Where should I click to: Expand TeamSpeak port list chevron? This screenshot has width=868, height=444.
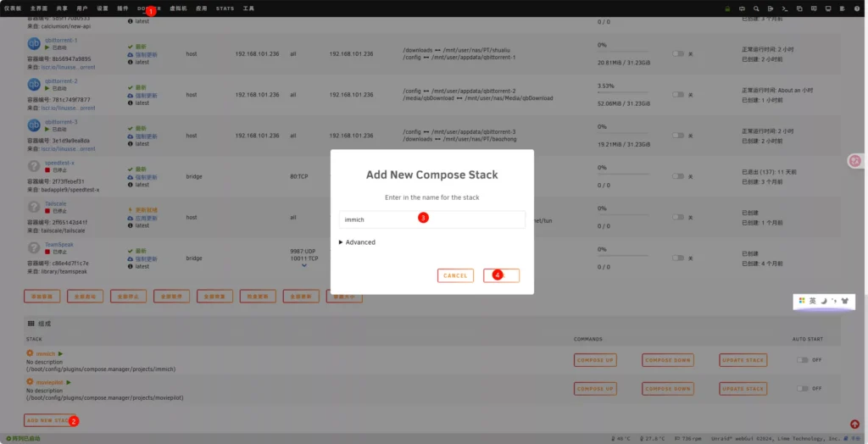pyautogui.click(x=304, y=265)
